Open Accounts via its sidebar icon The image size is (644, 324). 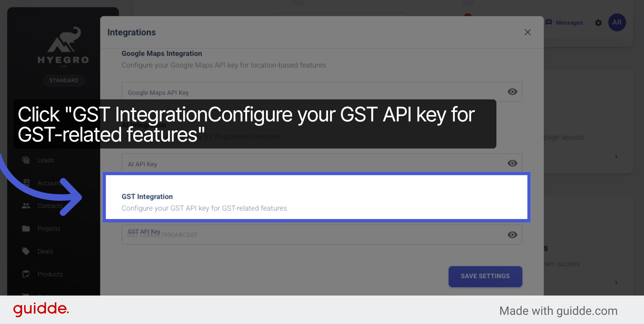(26, 183)
